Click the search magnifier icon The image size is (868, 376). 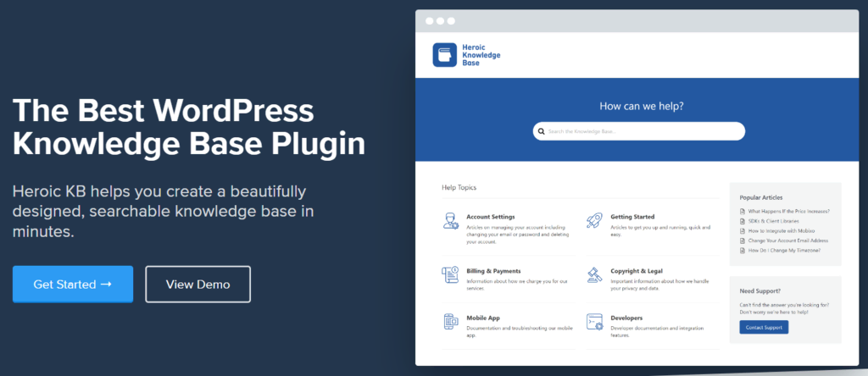[x=542, y=131]
